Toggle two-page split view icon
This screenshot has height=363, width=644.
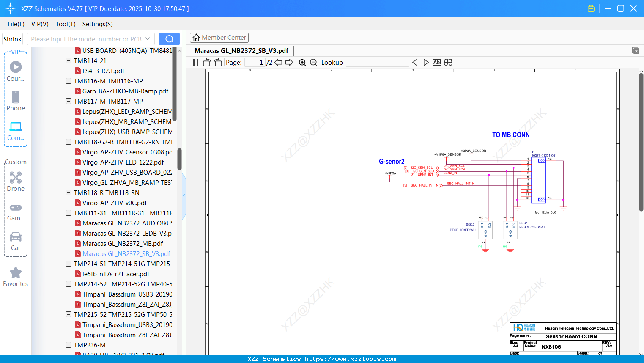click(x=194, y=63)
